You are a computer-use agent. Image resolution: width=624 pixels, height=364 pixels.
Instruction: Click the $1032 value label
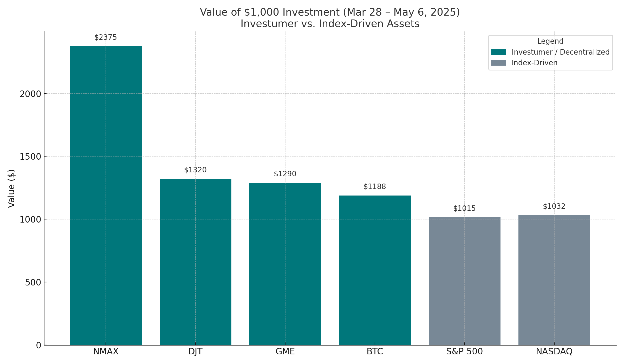click(554, 206)
